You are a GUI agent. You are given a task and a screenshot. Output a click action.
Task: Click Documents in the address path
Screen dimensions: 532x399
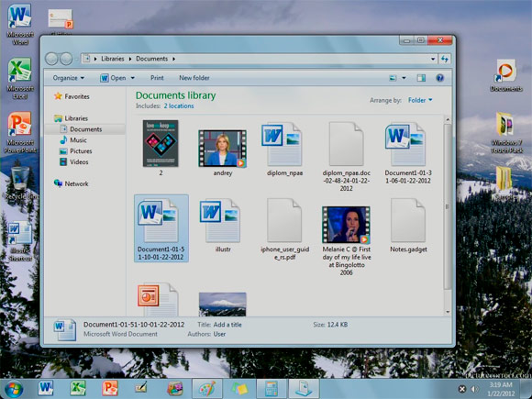click(151, 59)
